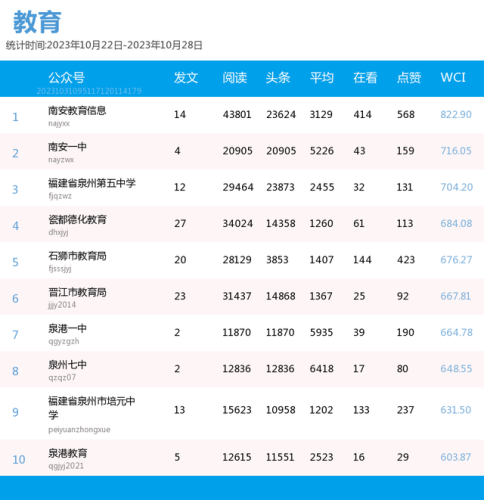
Task: Click the average value 5935
Action: click(x=321, y=332)
